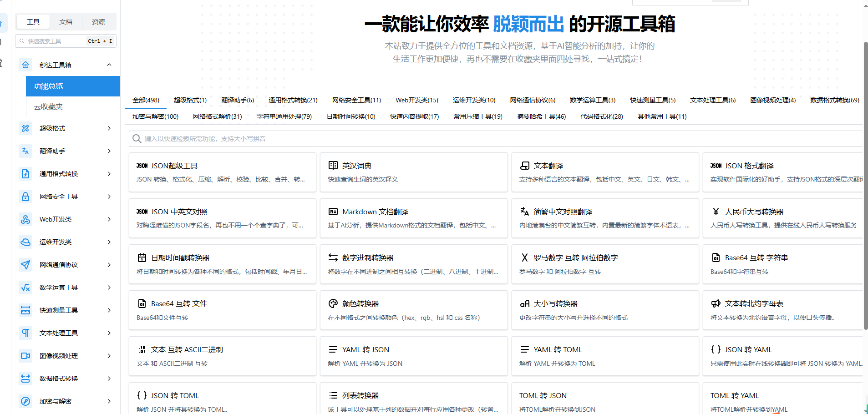Click the JSON icon on JSON超级工具 card
Screen dimensions: 868x414
(x=142, y=166)
